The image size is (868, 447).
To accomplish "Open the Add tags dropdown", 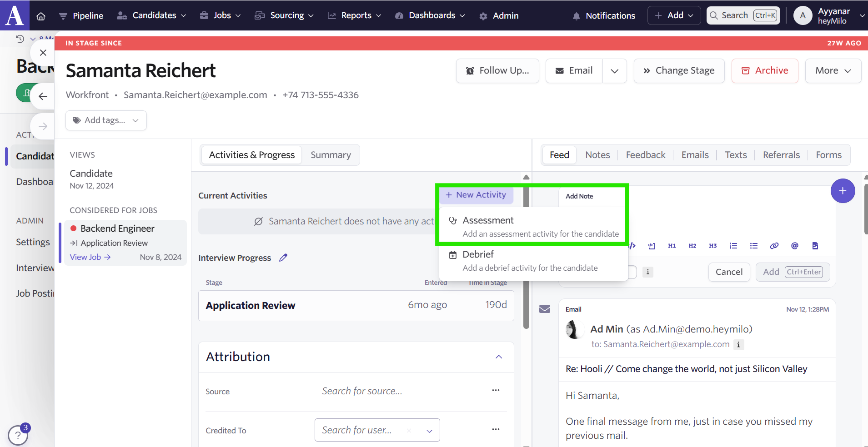I will [106, 120].
